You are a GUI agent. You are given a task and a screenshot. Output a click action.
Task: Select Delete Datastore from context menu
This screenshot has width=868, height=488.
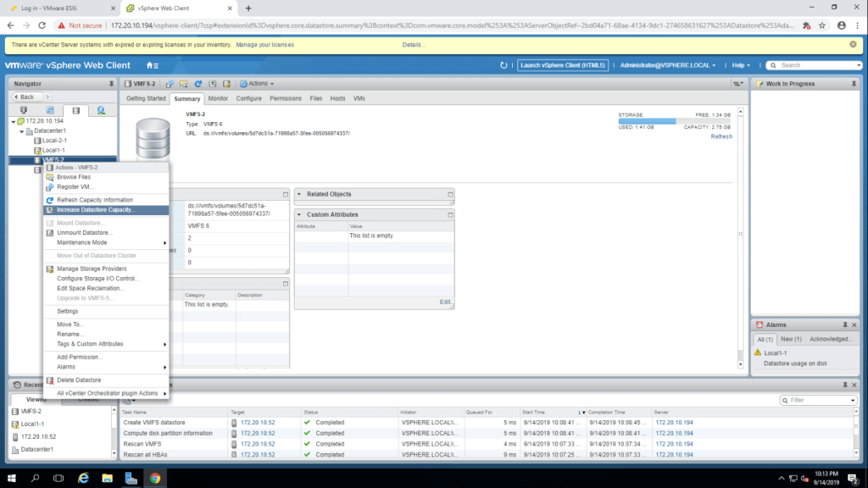point(79,380)
